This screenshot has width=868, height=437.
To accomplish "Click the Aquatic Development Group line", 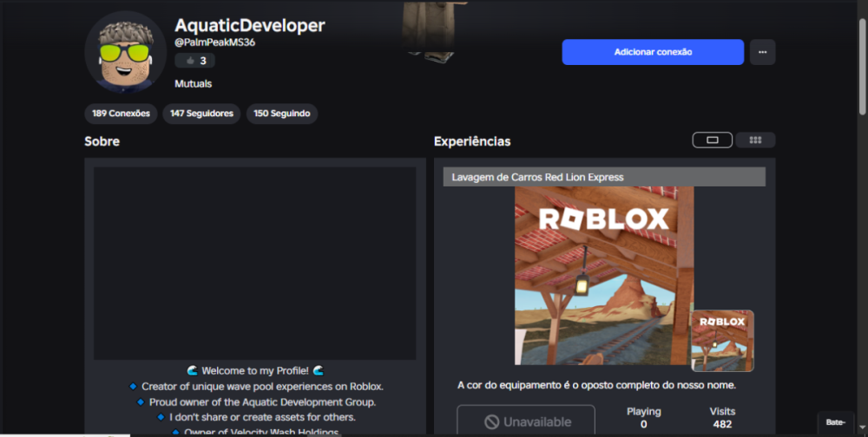I will coord(256,402).
